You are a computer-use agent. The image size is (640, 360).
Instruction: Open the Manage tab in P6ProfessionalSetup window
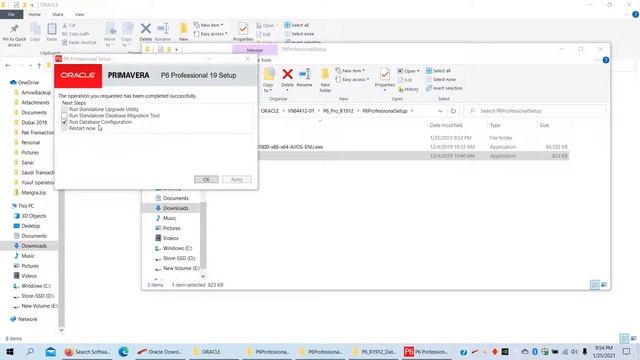point(255,50)
